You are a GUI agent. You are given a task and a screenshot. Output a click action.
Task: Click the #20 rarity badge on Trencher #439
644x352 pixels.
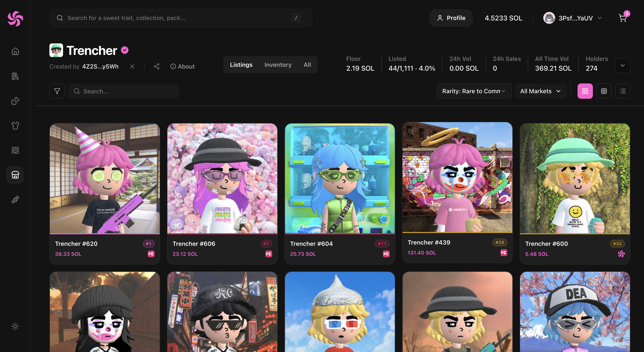pos(500,242)
